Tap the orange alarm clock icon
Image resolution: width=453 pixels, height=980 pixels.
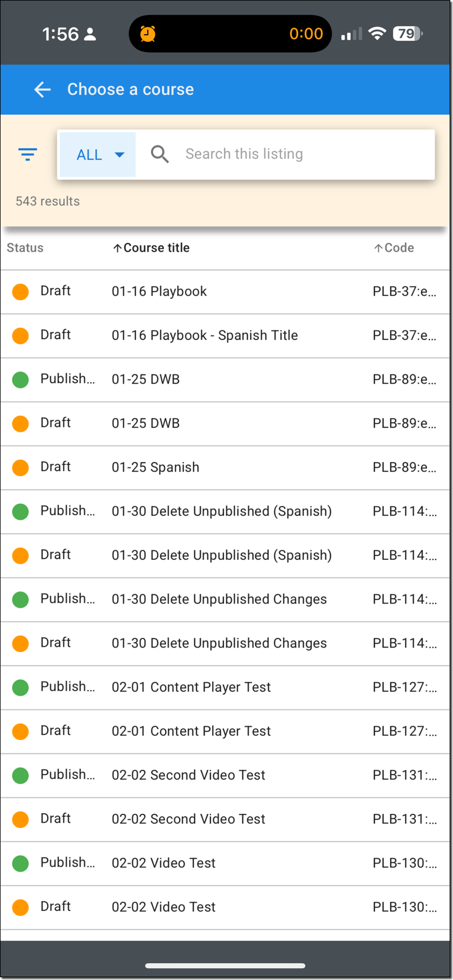(148, 34)
